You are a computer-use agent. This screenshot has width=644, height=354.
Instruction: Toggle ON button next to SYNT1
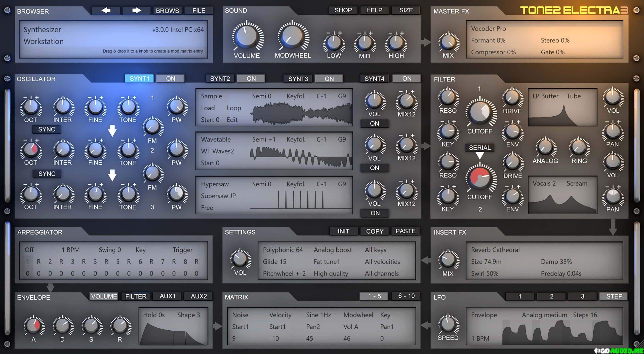tap(171, 78)
